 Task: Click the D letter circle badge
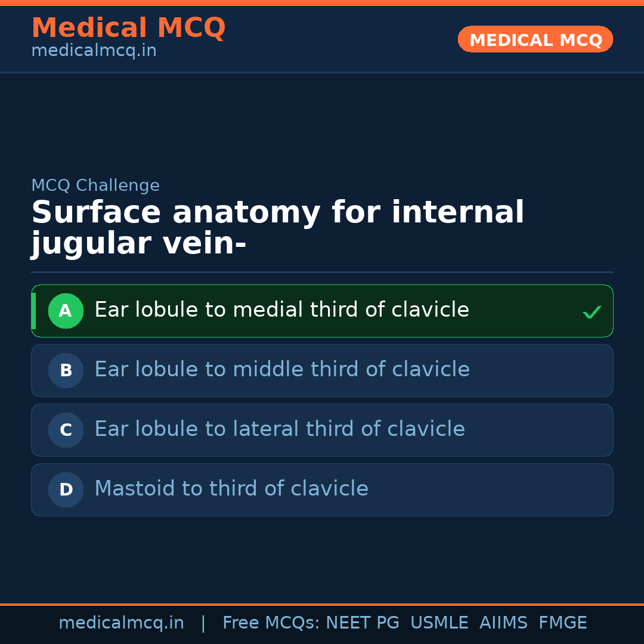pos(66,490)
